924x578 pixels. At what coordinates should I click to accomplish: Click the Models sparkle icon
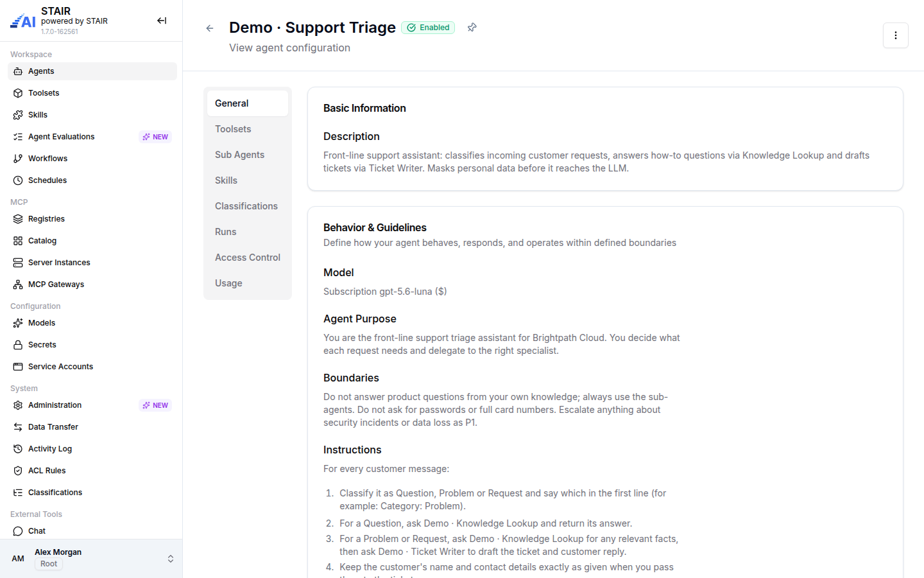pyautogui.click(x=18, y=323)
